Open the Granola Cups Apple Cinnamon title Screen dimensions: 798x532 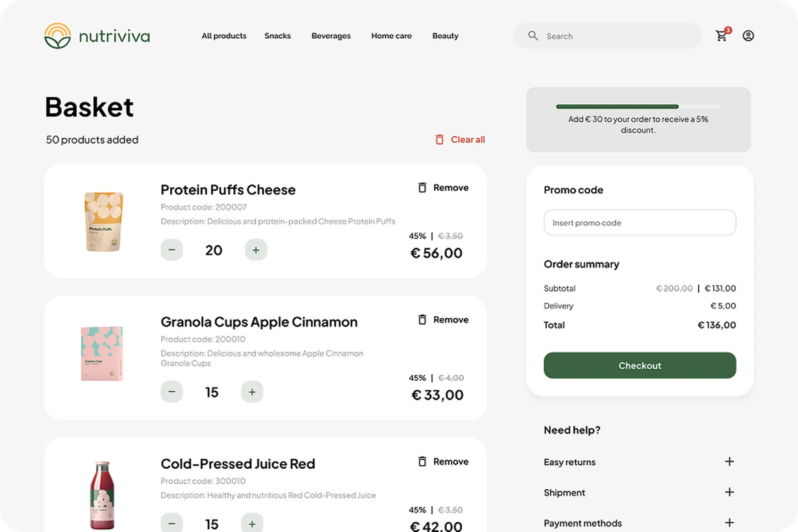[259, 322]
